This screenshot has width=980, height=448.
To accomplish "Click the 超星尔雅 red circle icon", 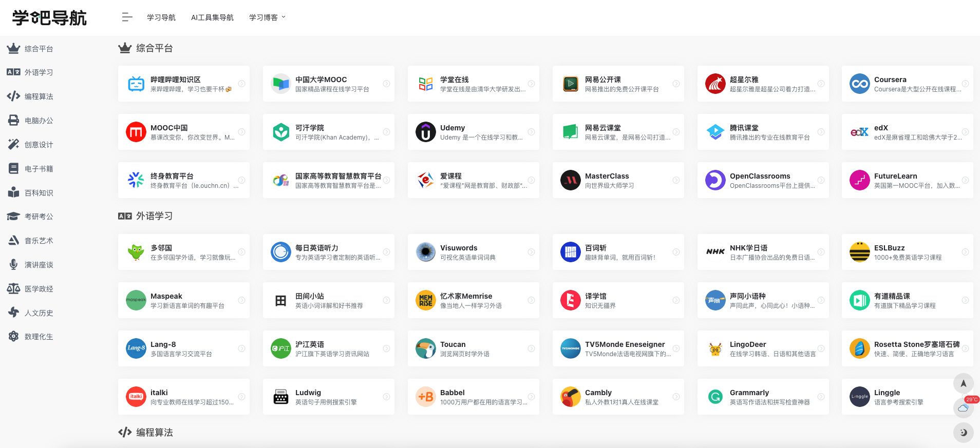I will pos(715,84).
